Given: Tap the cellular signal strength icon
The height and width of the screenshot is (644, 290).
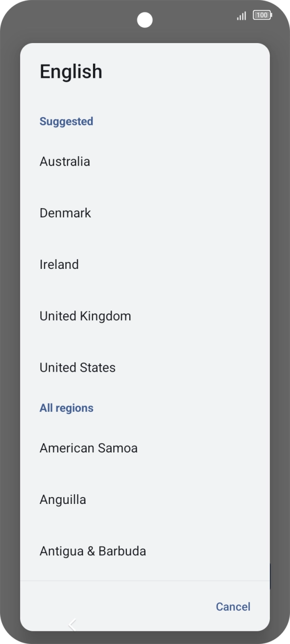Looking at the screenshot, I should coord(241,15).
